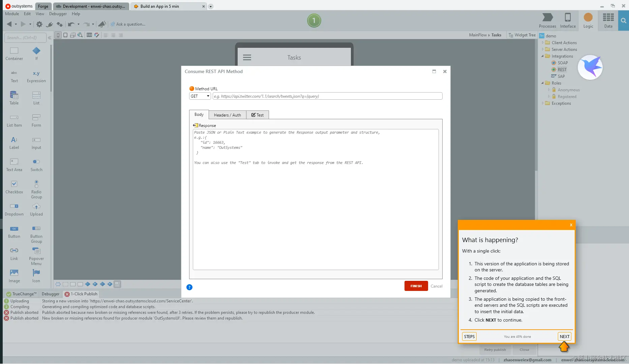Click the red FINISH button

(x=416, y=286)
